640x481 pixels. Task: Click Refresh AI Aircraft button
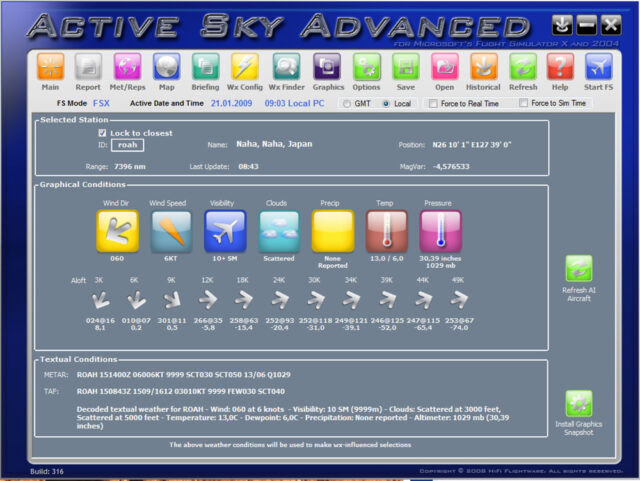pyautogui.click(x=578, y=268)
